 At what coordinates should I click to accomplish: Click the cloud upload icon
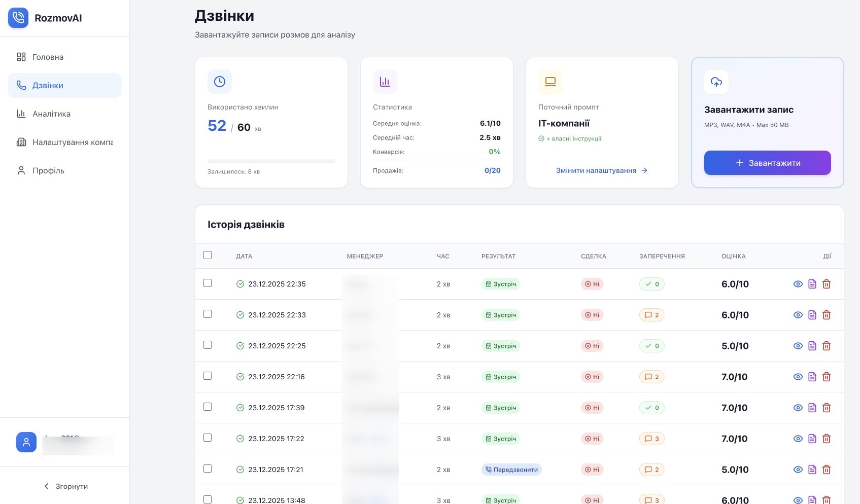click(x=716, y=82)
